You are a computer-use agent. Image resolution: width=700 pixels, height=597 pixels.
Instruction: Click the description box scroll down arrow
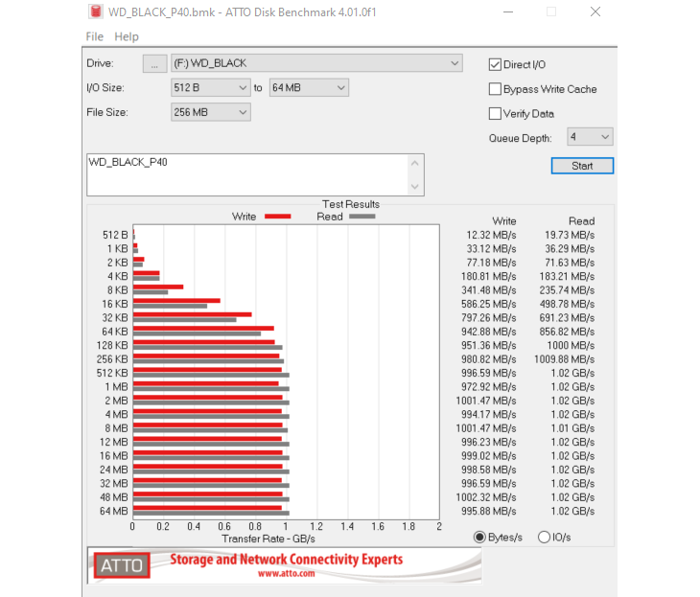[415, 187]
